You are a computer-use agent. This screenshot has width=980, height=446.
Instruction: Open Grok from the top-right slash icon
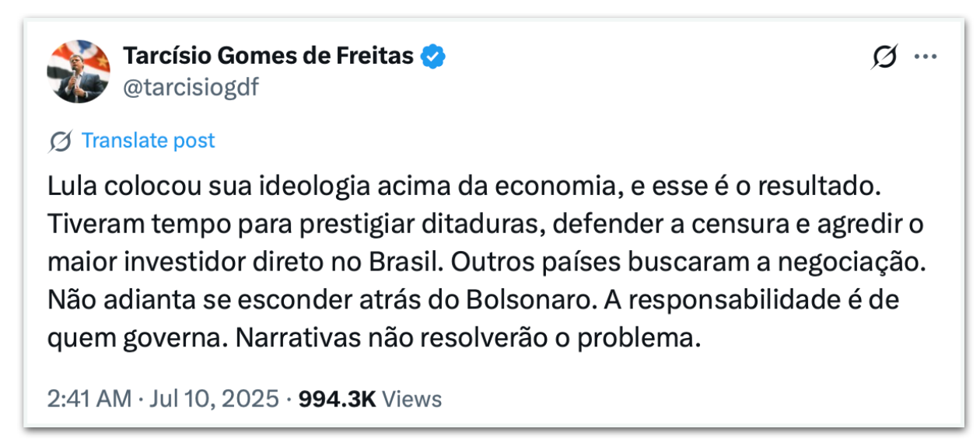[x=886, y=57]
